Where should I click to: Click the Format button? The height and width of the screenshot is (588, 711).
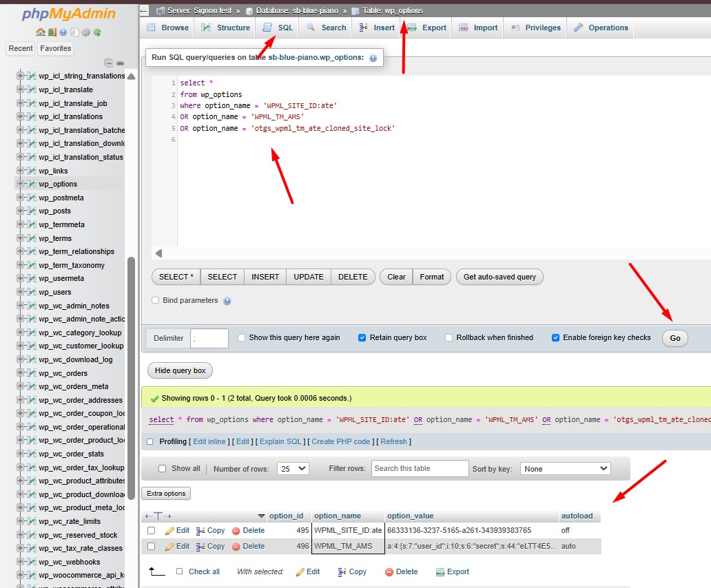432,277
